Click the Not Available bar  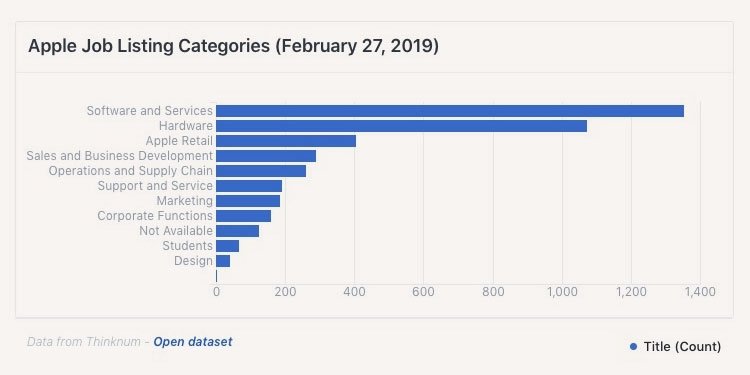237,231
